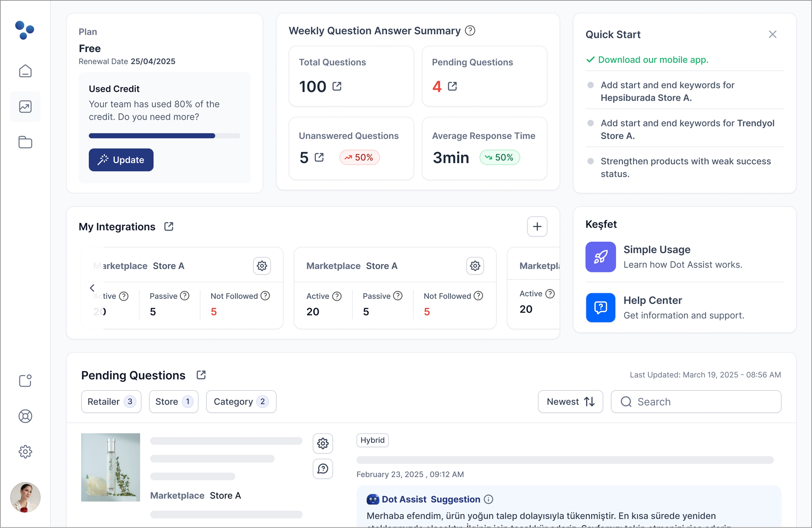
Task: Select the Hepsiburada Store A keywords task
Action: pyautogui.click(x=684, y=91)
